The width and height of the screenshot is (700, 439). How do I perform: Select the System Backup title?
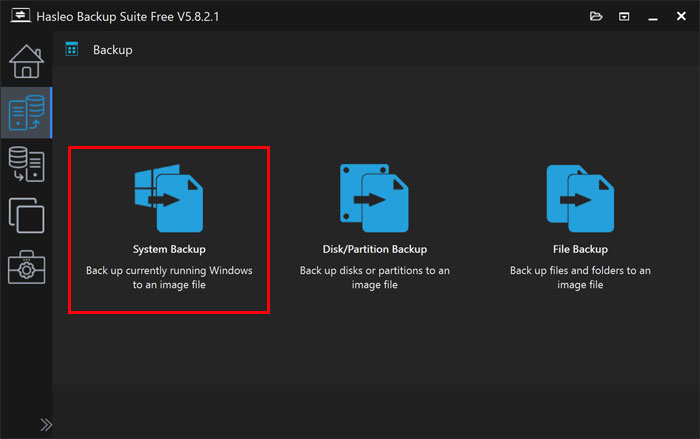pyautogui.click(x=169, y=249)
